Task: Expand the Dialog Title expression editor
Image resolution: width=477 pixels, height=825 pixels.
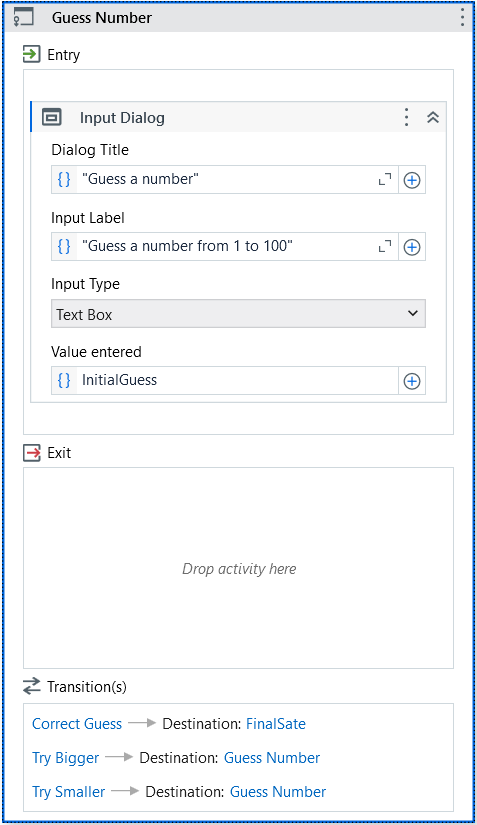Action: click(x=385, y=179)
